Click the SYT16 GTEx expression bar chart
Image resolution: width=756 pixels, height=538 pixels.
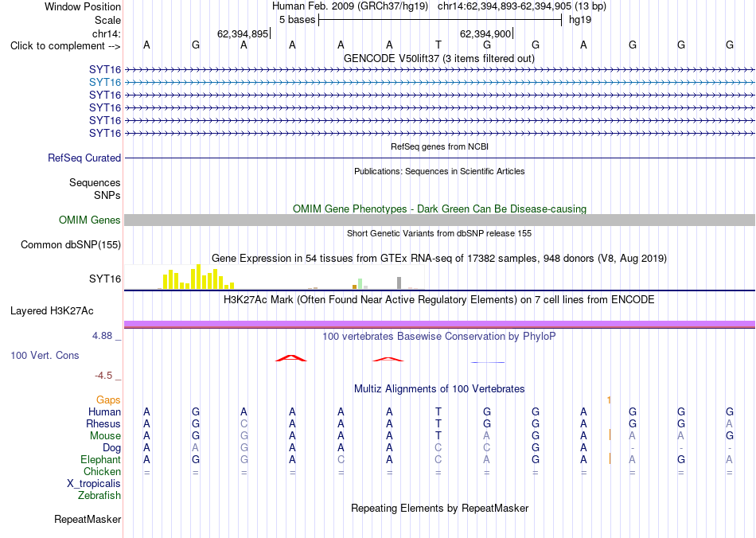coord(275,277)
